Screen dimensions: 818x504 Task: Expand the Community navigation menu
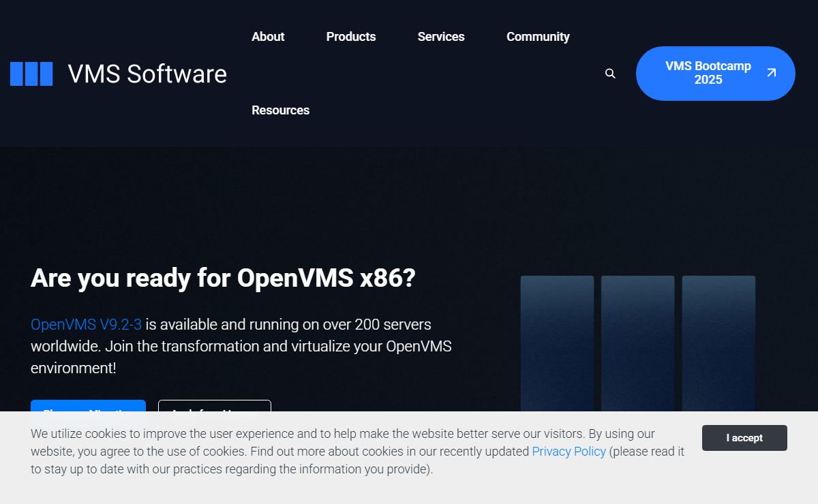(538, 37)
